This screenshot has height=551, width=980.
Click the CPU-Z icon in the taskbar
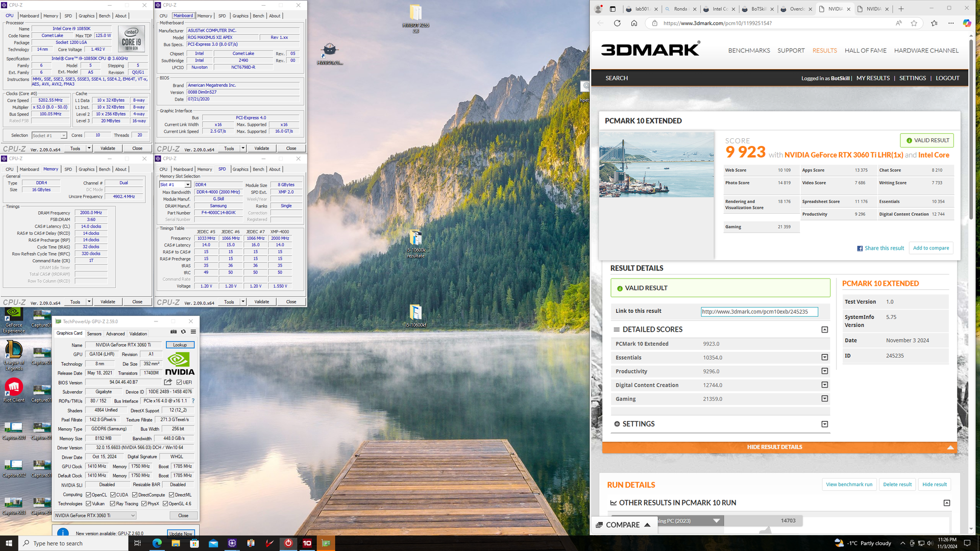pyautogui.click(x=232, y=543)
